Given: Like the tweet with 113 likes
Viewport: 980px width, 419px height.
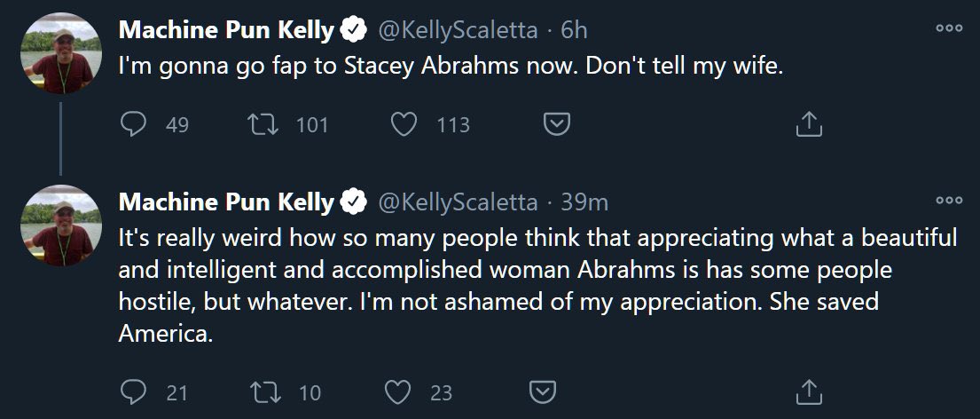Looking at the screenshot, I should (x=404, y=126).
